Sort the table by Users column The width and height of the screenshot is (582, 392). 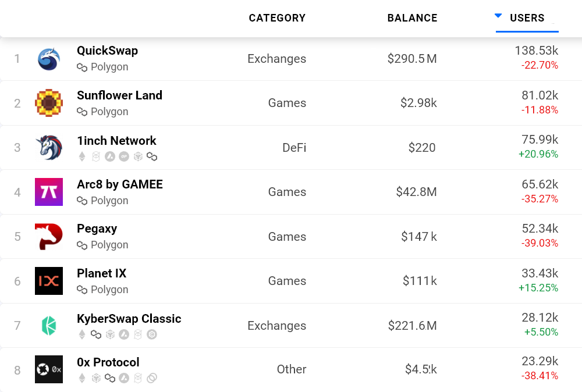point(527,18)
